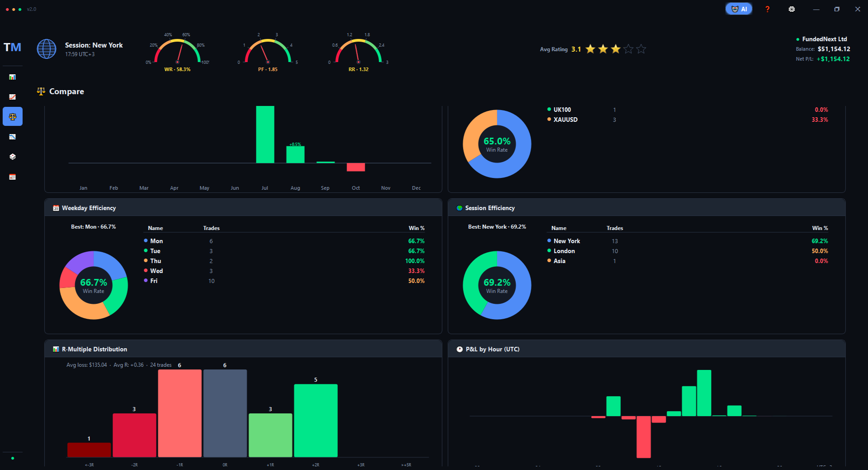Image resolution: width=868 pixels, height=470 pixels.
Task: Click the RR 1.32 gauge
Action: 358,52
